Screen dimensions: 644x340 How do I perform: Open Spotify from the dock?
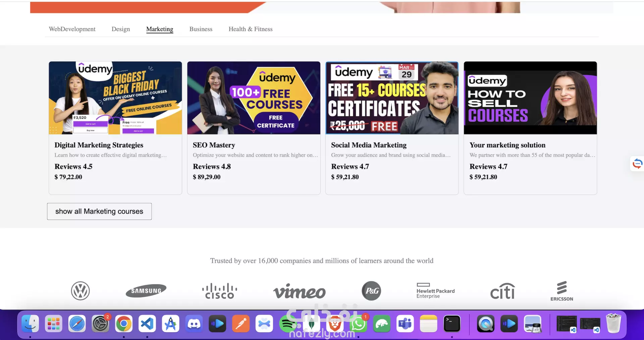tap(288, 324)
